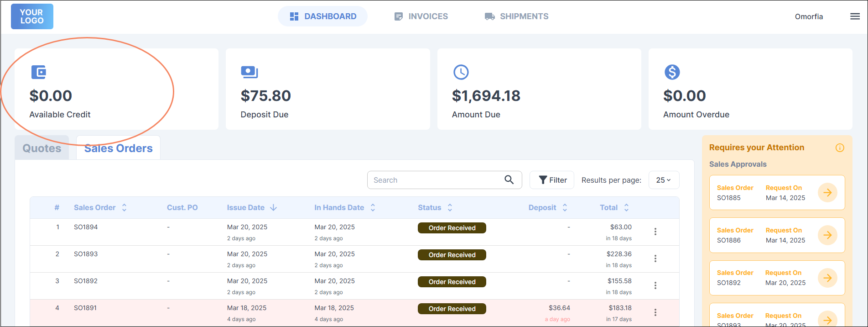Sort by Total column
Image resolution: width=868 pixels, height=327 pixels.
click(614, 207)
